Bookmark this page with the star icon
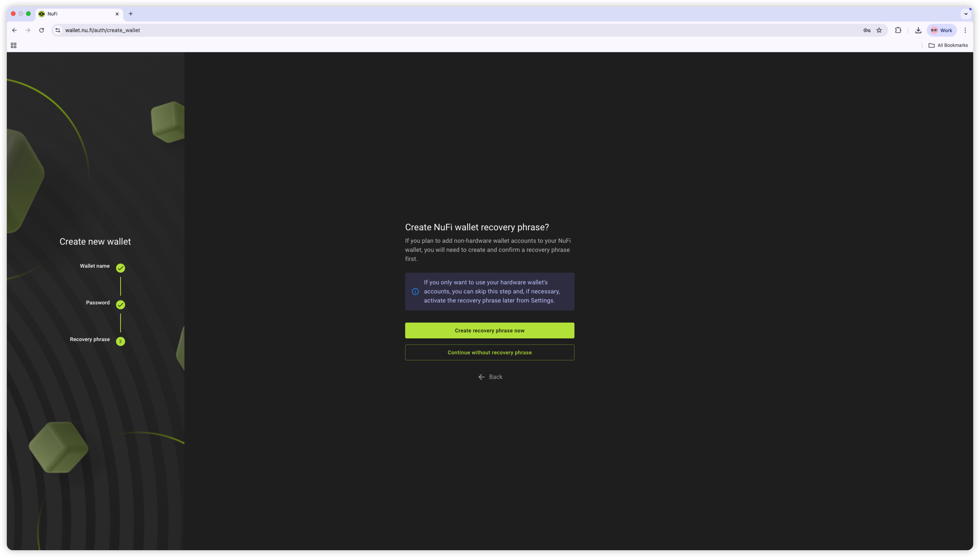 879,30
